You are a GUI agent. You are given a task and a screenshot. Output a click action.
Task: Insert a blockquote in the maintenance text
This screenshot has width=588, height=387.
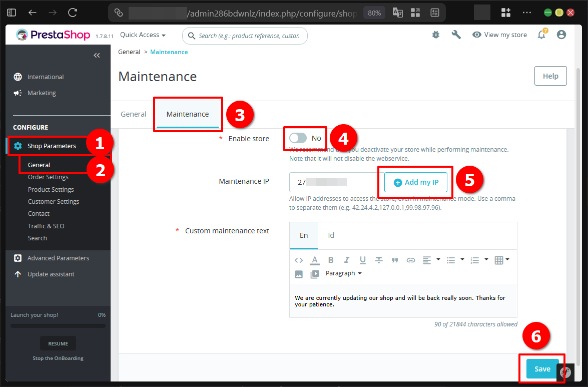pyautogui.click(x=395, y=260)
